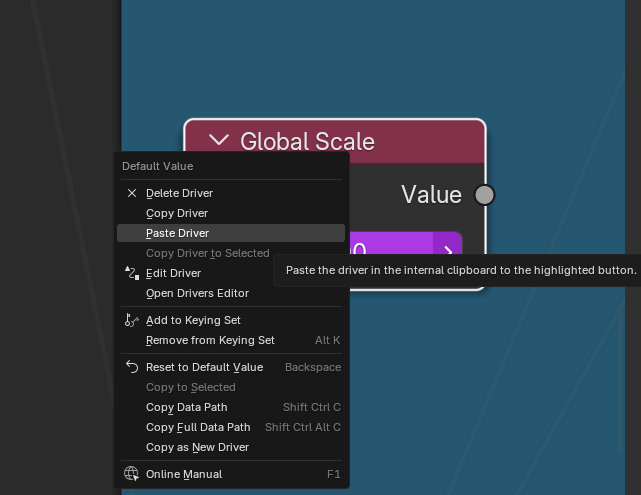Select Remove from Keying Set
The image size is (641, 495).
pos(231,340)
